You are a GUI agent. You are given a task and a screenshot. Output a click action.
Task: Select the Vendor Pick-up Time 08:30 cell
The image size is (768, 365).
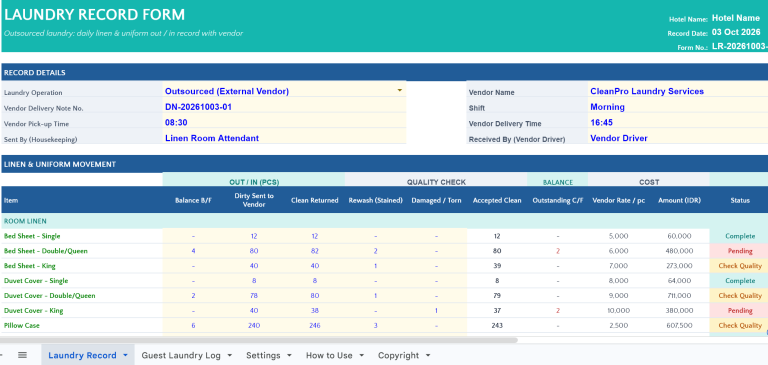[x=284, y=122]
